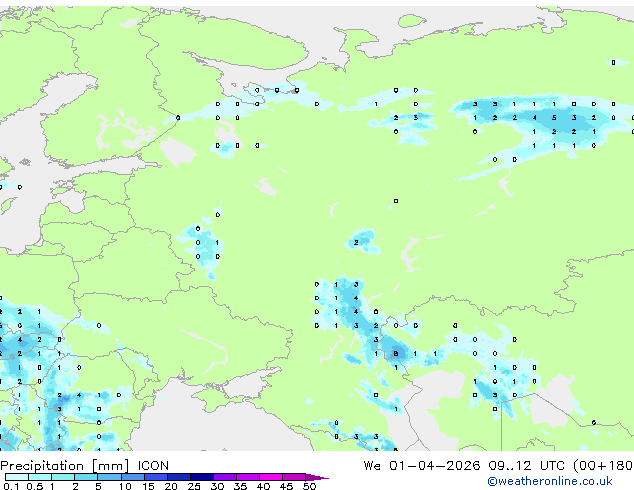Click the '(00+180' forecast run text
634x490 pixels.
tap(603, 465)
